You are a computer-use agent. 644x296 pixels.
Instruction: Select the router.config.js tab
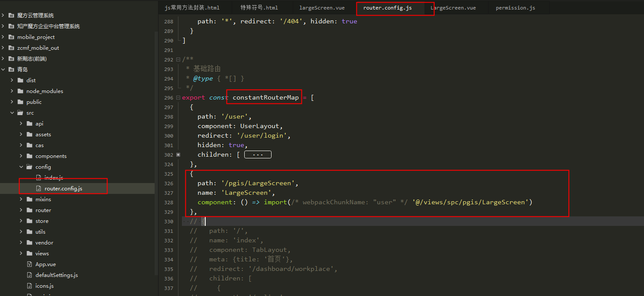click(x=387, y=8)
